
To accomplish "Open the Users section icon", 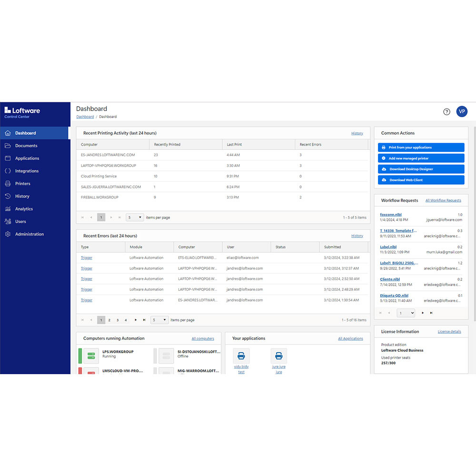I will click(x=9, y=221).
